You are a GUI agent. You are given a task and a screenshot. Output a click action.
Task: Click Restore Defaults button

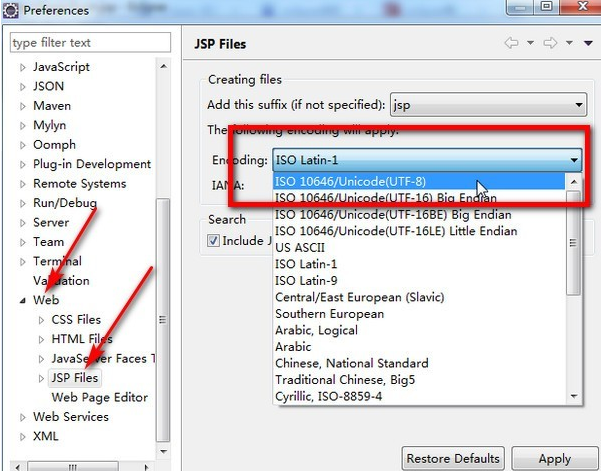click(453, 458)
